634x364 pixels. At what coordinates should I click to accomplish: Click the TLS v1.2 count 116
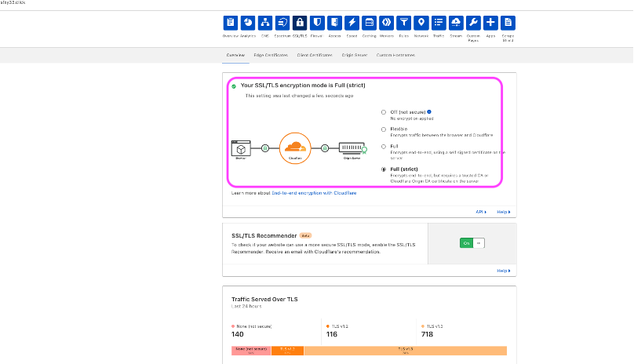click(332, 334)
